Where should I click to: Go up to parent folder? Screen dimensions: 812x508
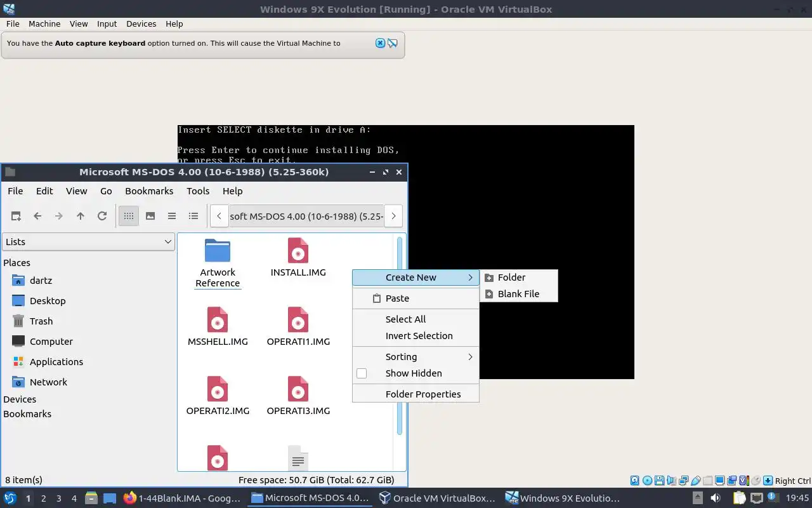tap(81, 216)
